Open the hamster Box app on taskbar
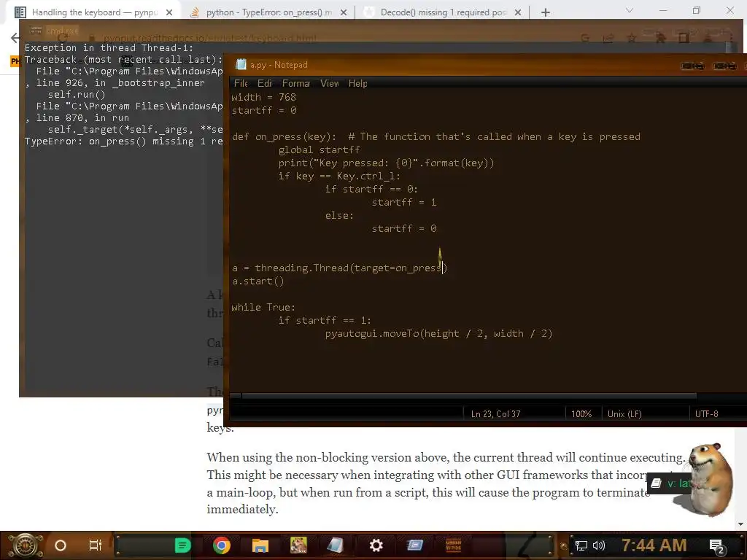The image size is (747, 560). (x=298, y=545)
